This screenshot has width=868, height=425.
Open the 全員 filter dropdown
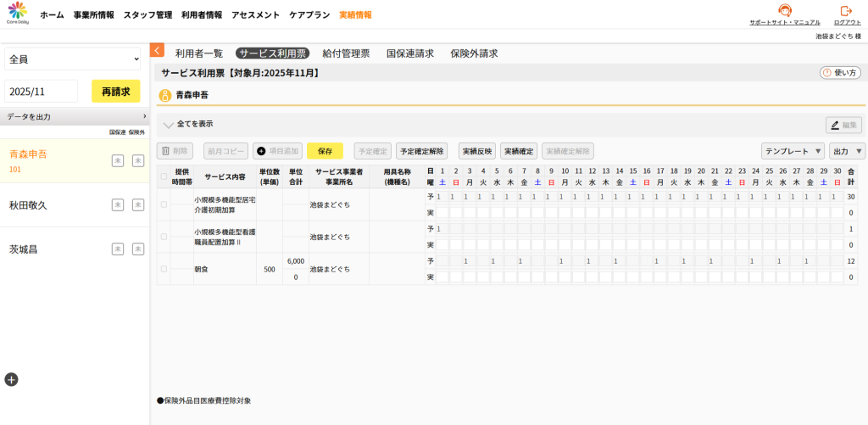72,59
